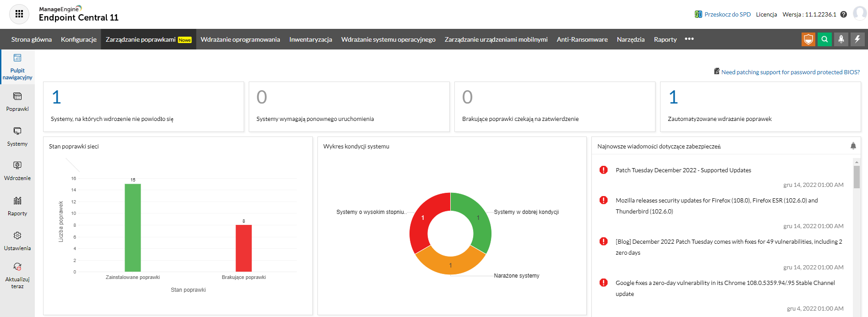This screenshot has width=868, height=317.
Task: Click Systemy w dobrej kondycji legend label
Action: click(526, 212)
